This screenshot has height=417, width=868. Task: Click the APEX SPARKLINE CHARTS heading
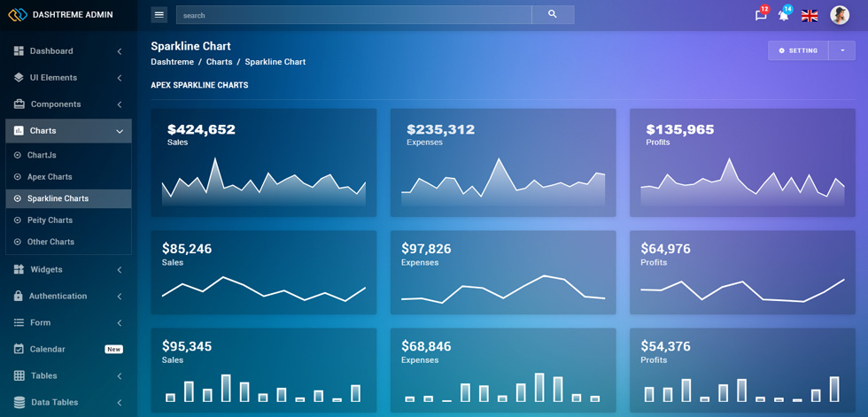(x=199, y=85)
